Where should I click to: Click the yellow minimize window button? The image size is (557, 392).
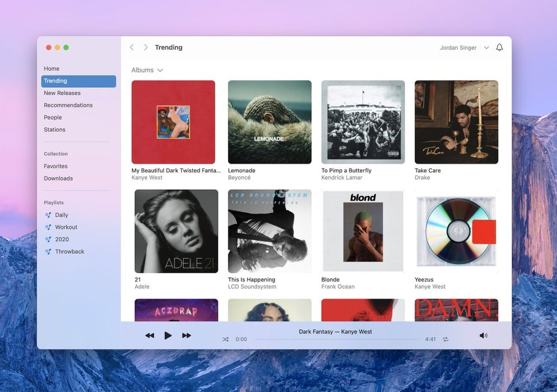click(x=57, y=47)
